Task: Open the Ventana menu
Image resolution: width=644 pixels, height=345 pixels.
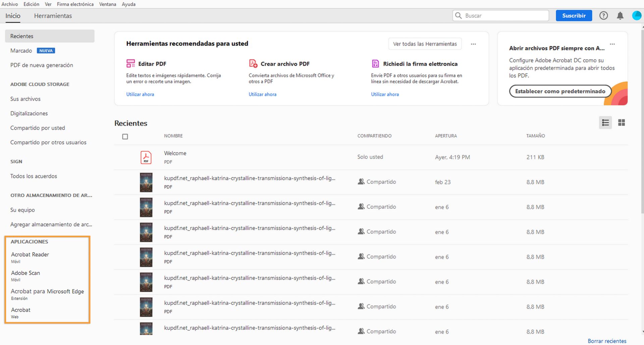Action: click(108, 4)
